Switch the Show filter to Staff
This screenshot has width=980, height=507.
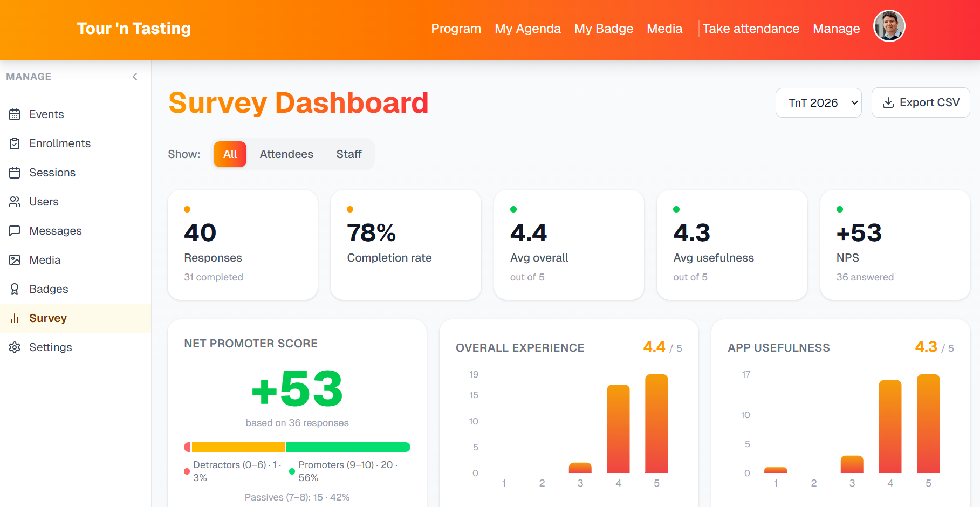tap(348, 154)
